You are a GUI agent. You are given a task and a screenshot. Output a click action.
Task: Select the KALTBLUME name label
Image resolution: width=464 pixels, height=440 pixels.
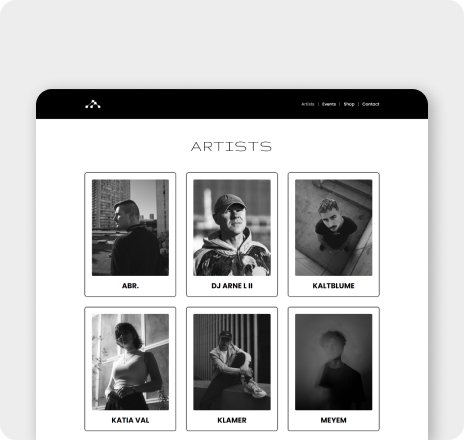pos(334,286)
